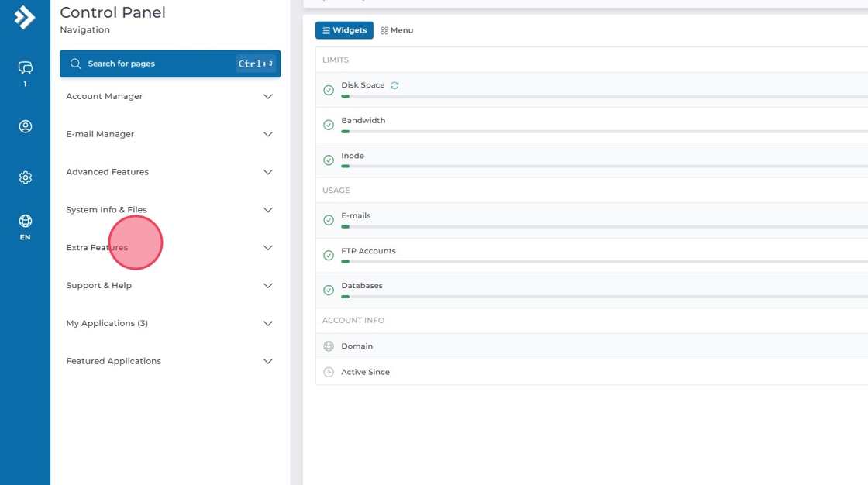Click the Support & Help item
Image resolution: width=868 pixels, height=485 pixels.
99,286
